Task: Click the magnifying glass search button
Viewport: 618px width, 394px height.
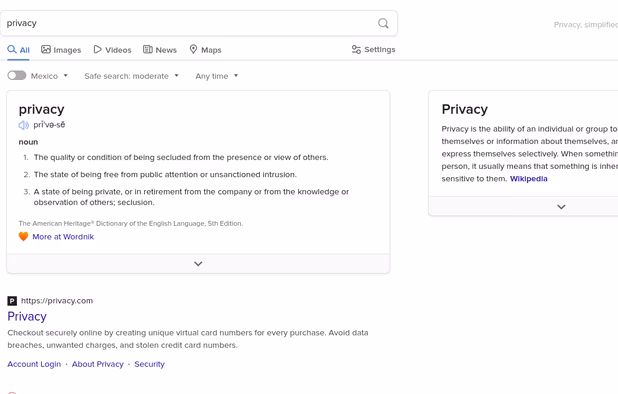Action: (383, 23)
